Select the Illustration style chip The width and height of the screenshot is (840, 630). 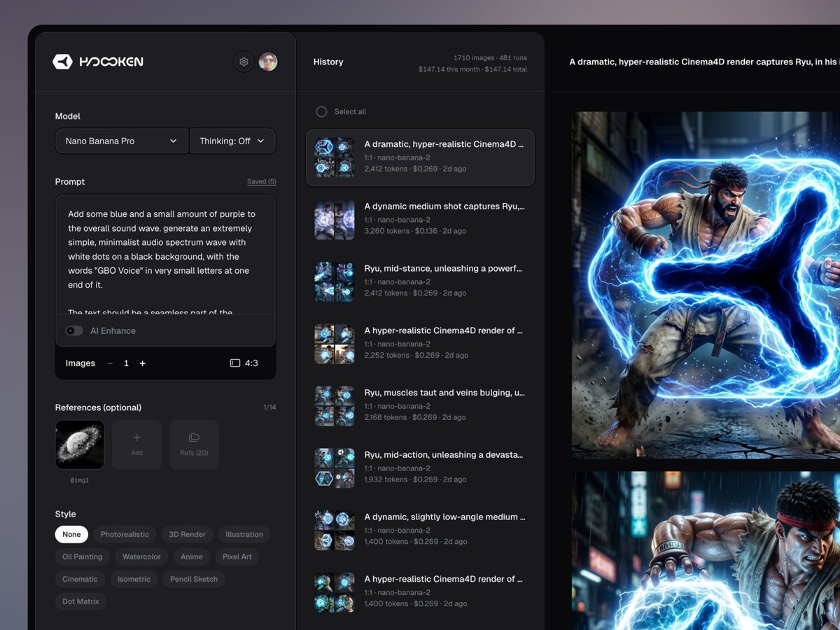[x=244, y=534]
